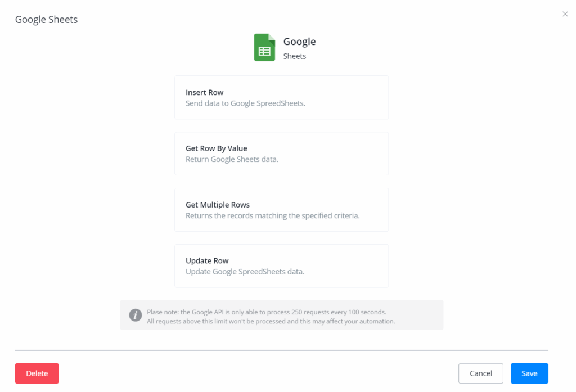Pick the Get Multiple Rows option

[281, 210]
